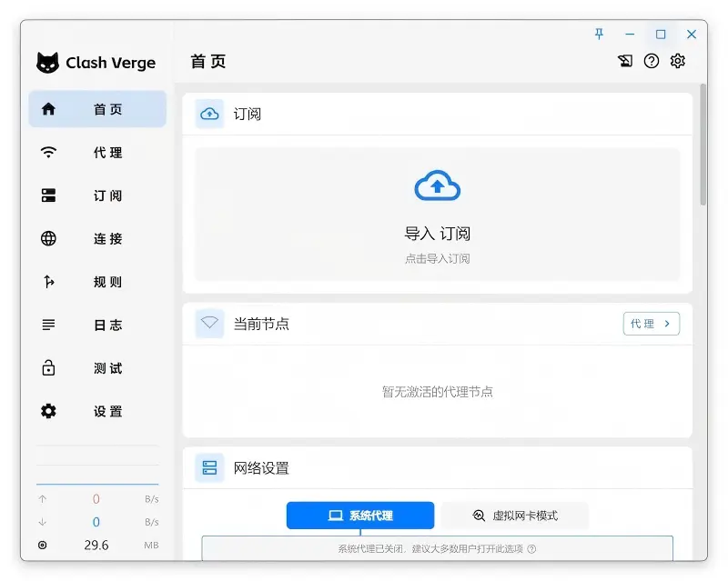Click the lock icon beside 测试

click(48, 367)
